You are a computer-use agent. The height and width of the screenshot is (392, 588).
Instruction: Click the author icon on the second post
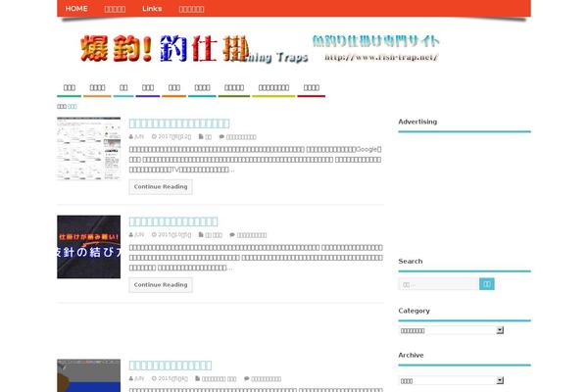tap(131, 235)
